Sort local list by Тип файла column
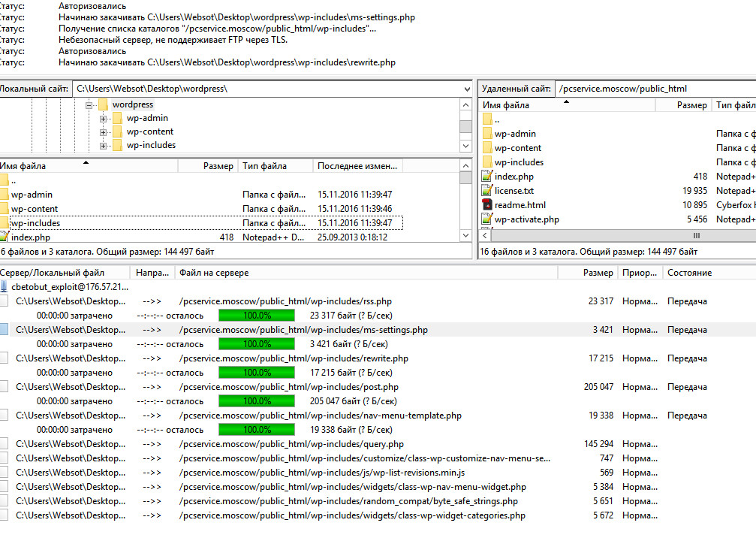The image size is (756, 553). point(276,166)
